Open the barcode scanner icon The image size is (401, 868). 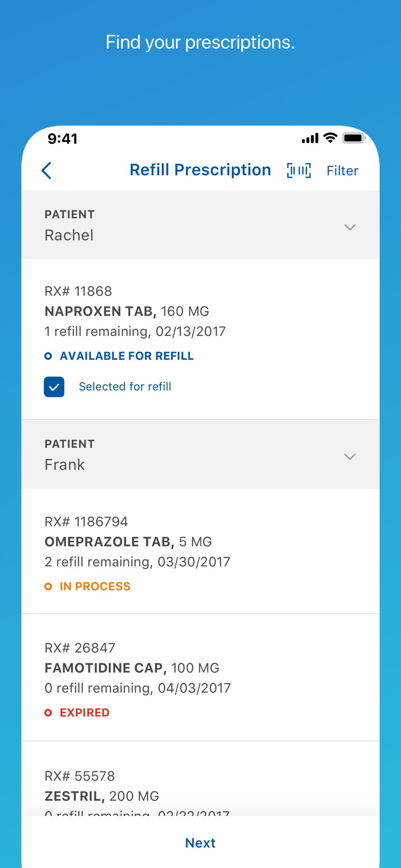pyautogui.click(x=299, y=171)
